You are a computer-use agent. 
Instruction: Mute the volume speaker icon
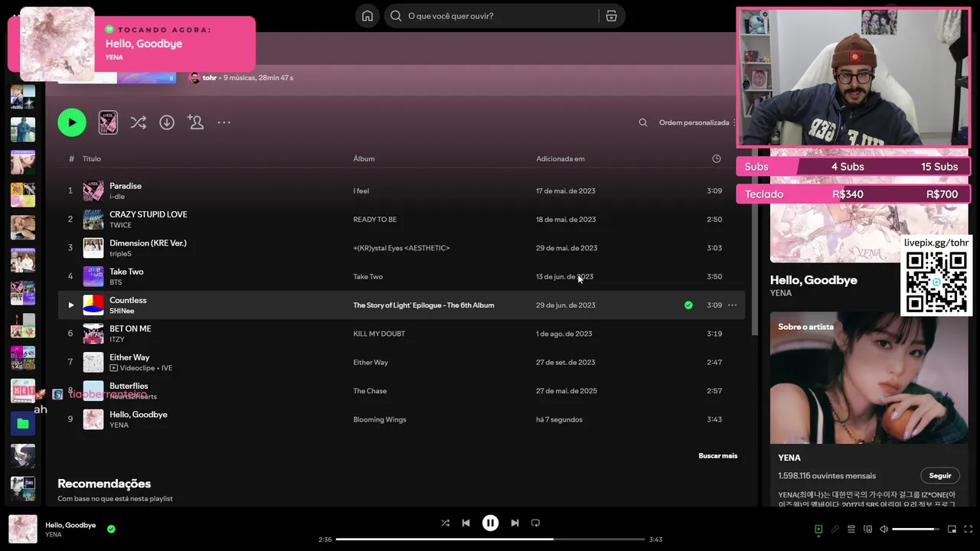884,529
